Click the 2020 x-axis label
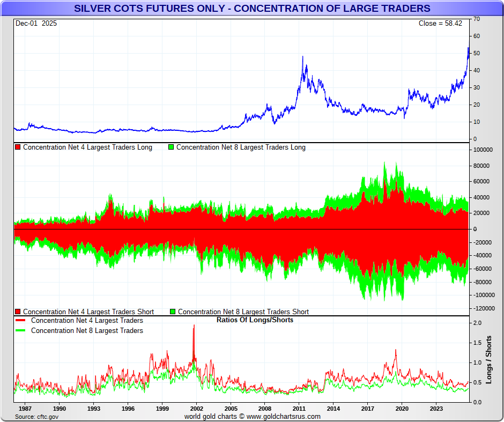 (x=402, y=409)
